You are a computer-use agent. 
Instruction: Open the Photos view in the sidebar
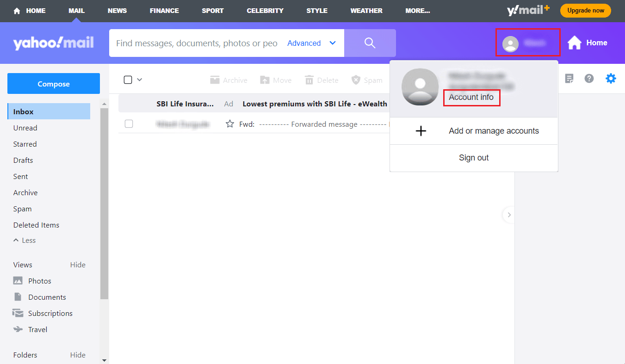[38, 280]
